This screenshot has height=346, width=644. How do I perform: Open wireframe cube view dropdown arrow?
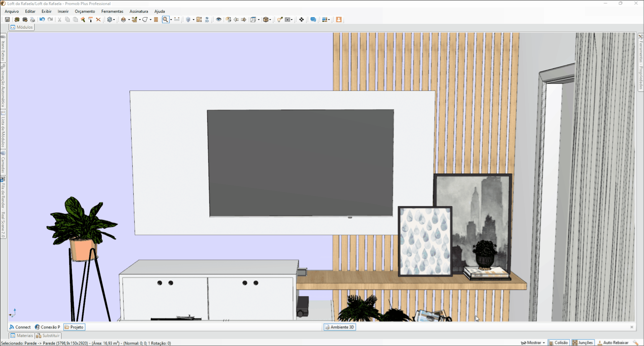[x=259, y=20]
